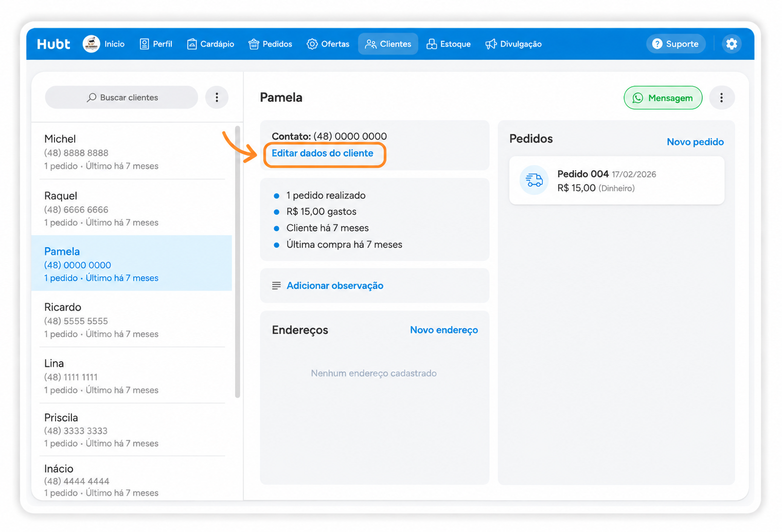The image size is (782, 532).
Task: Go to the Cardápio section
Action: pyautogui.click(x=210, y=44)
